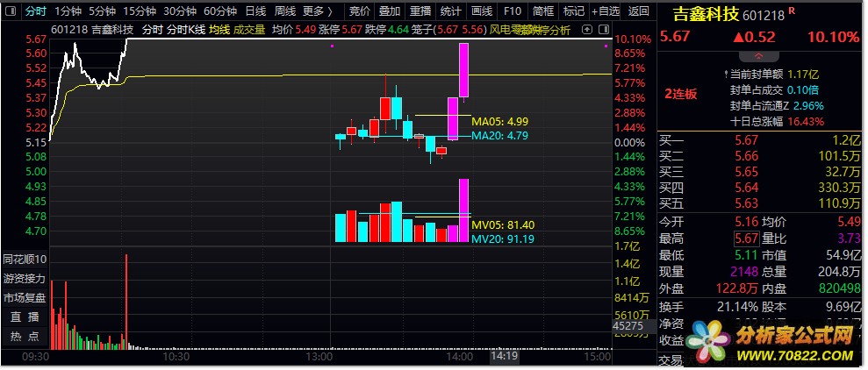
Task: Click the MA05: 4.99 indicator label
Action: 499,122
